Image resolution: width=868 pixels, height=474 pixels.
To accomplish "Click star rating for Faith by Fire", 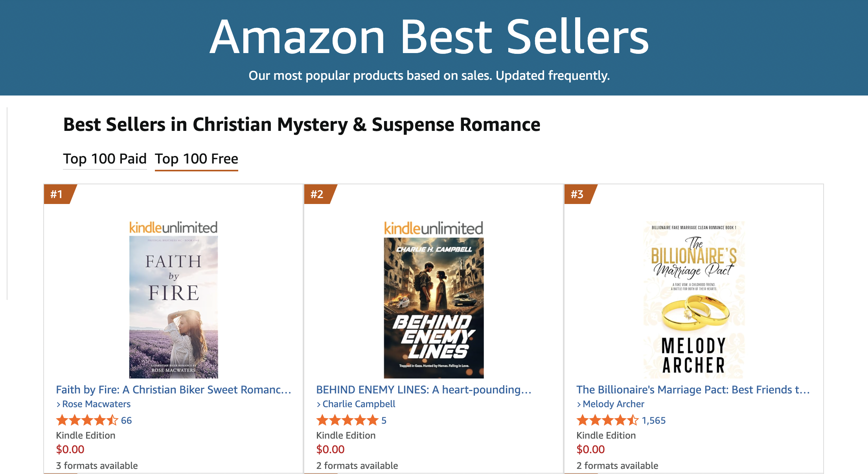I will pyautogui.click(x=87, y=421).
